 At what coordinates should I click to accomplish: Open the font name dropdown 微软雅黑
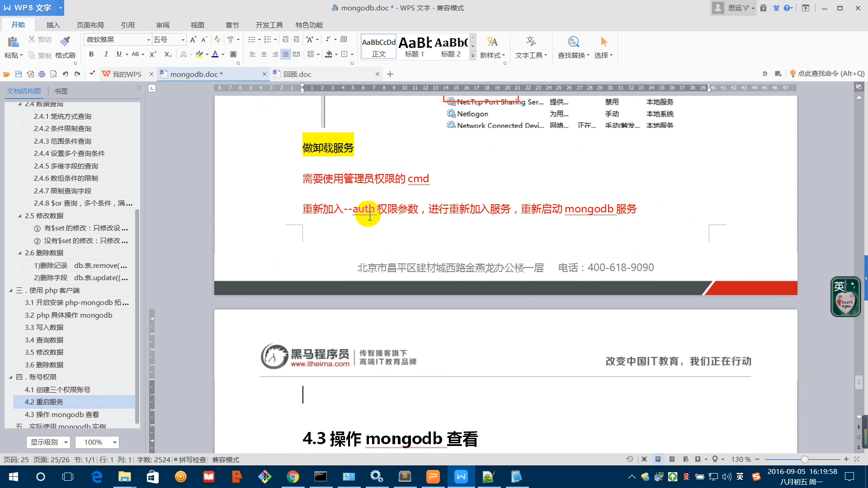(x=148, y=40)
